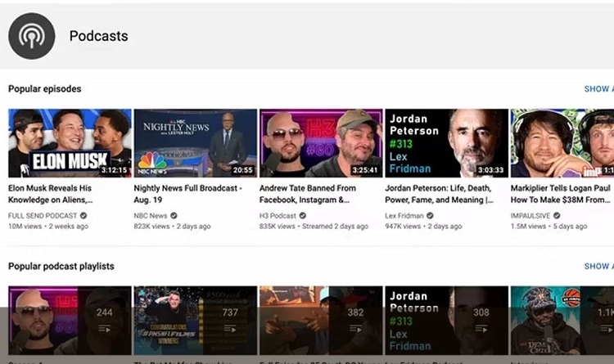
Task: Click the 3:03:33 duration badge
Action: pyautogui.click(x=490, y=170)
